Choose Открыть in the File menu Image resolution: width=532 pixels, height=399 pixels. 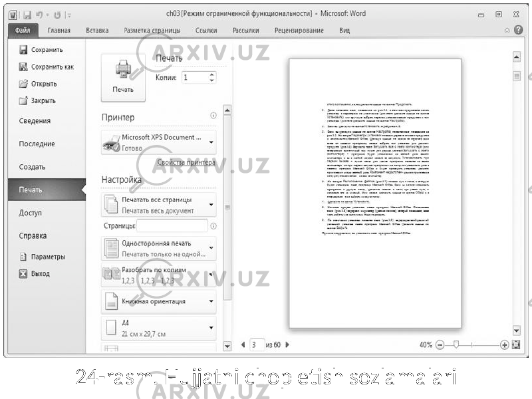38,84
